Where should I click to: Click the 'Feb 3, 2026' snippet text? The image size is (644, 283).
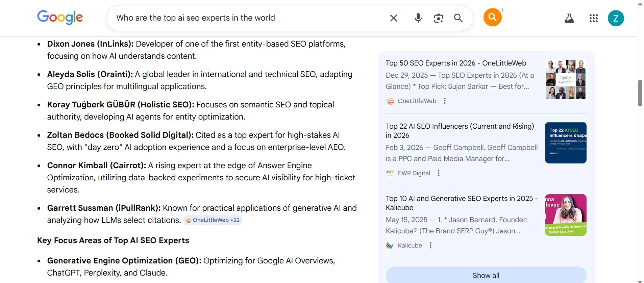click(404, 148)
